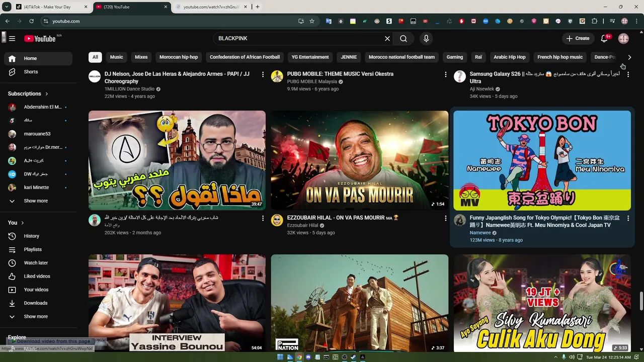Select the Gaming filter chip
This screenshot has height=362, width=644.
[x=455, y=57]
